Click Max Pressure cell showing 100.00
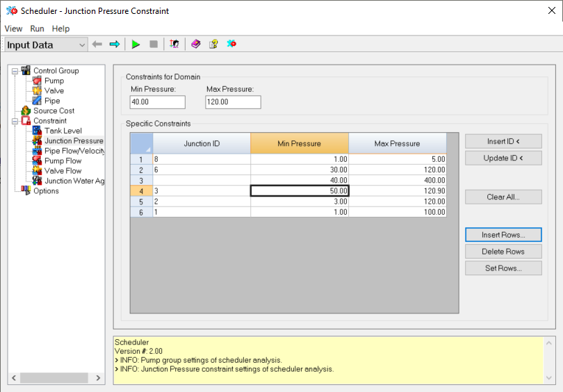This screenshot has width=563, height=392. [x=397, y=212]
